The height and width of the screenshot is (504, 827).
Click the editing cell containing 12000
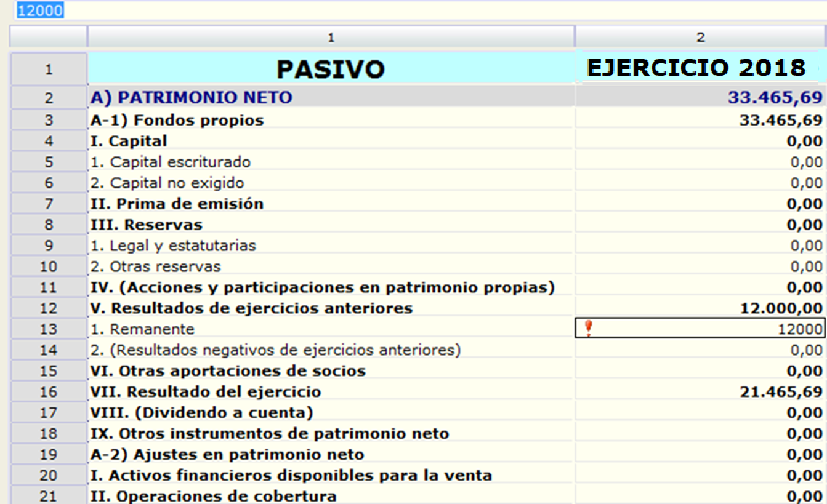pos(701,329)
